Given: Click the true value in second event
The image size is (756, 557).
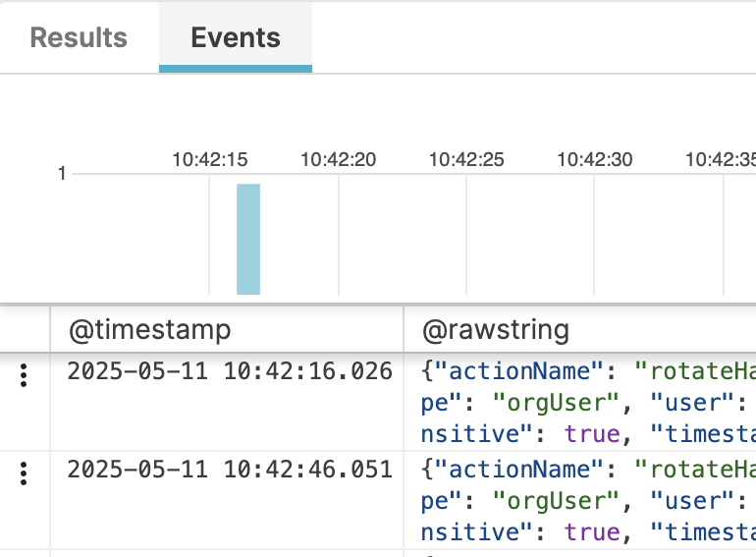Looking at the screenshot, I should [592, 532].
